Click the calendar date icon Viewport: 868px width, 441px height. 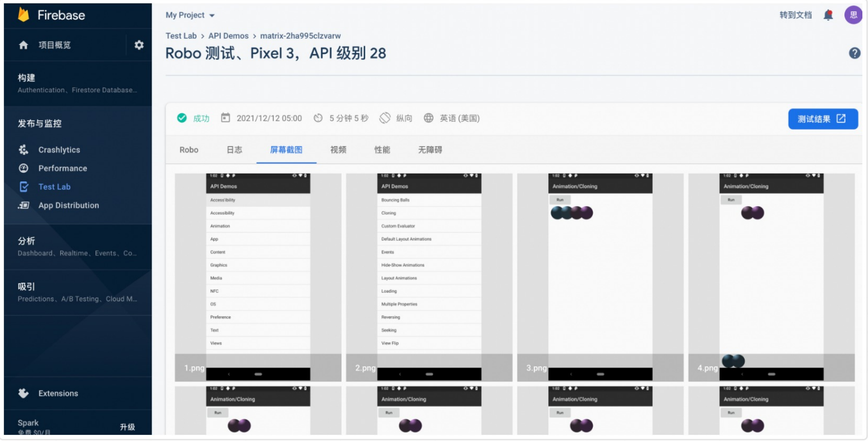pyautogui.click(x=225, y=118)
